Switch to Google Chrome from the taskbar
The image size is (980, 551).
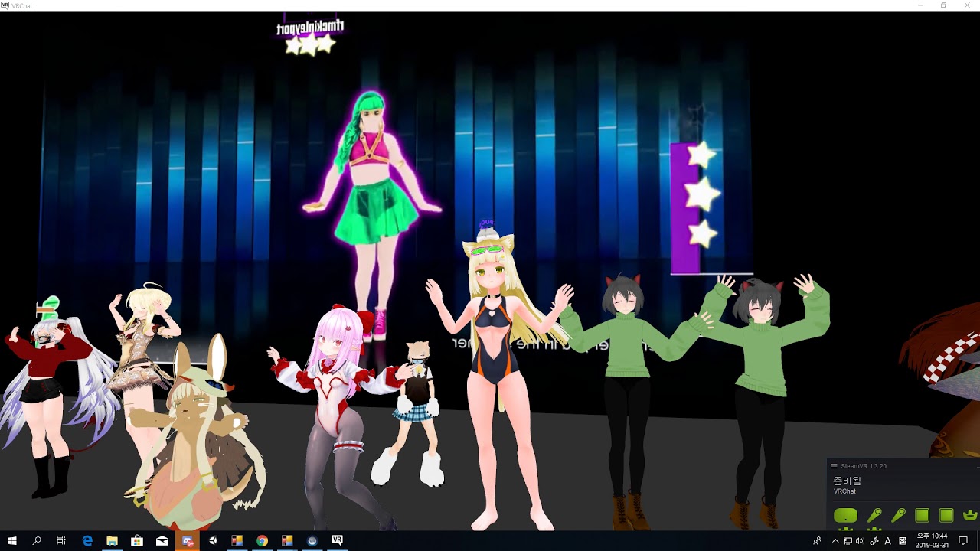[262, 540]
